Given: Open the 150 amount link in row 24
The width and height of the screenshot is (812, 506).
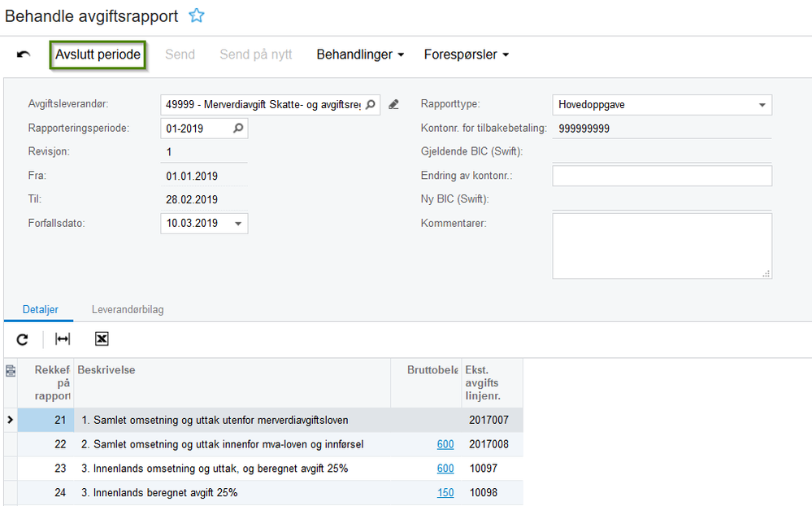Looking at the screenshot, I should pos(445,493).
